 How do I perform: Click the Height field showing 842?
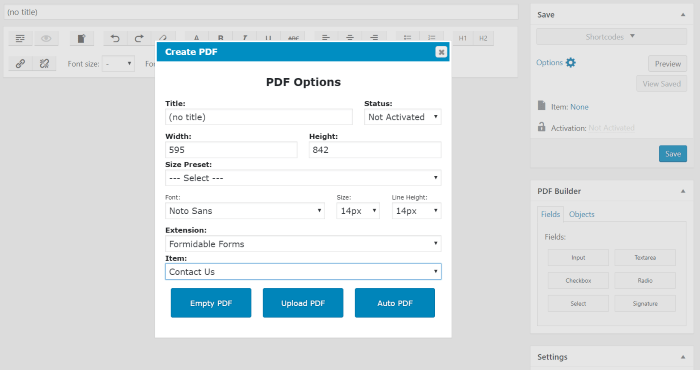pyautogui.click(x=375, y=150)
